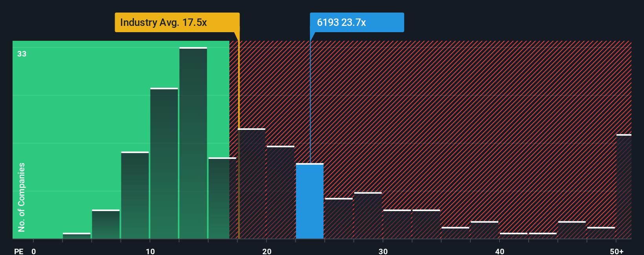Image resolution: width=644 pixels, height=255 pixels.
Task: Click the tallest bar marked 33
Action: click(x=193, y=143)
